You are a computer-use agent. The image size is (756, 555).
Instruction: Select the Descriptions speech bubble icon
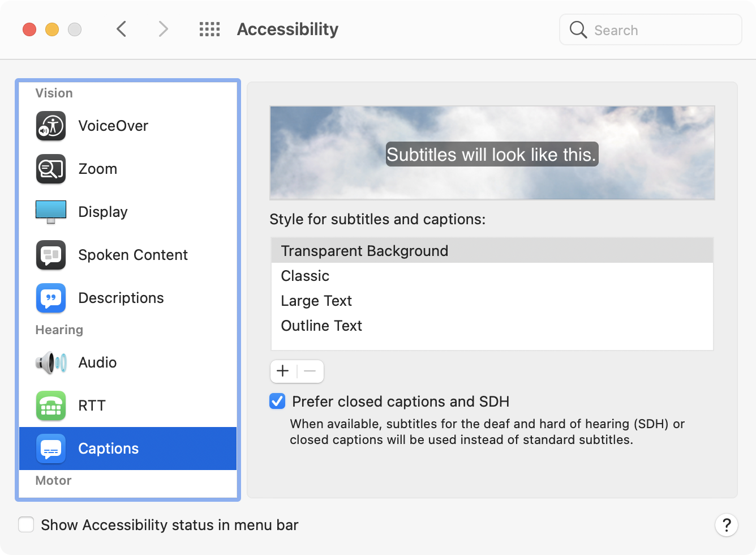tap(51, 298)
